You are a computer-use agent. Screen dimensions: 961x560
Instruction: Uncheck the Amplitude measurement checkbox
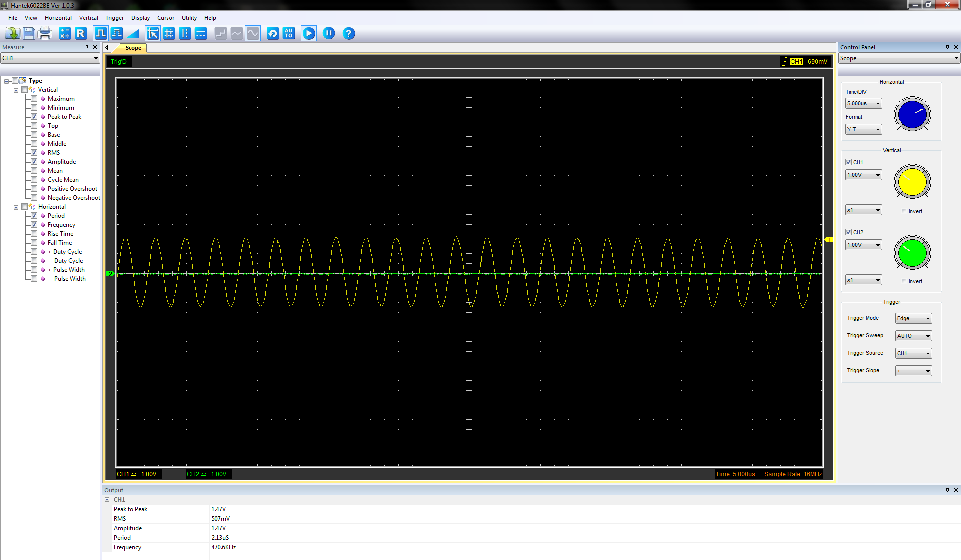click(34, 162)
